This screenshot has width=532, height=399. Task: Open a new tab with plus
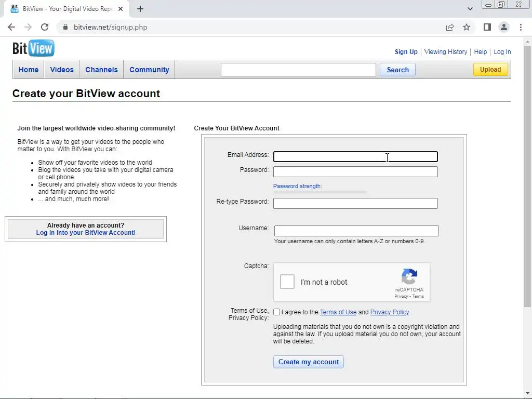click(x=140, y=9)
